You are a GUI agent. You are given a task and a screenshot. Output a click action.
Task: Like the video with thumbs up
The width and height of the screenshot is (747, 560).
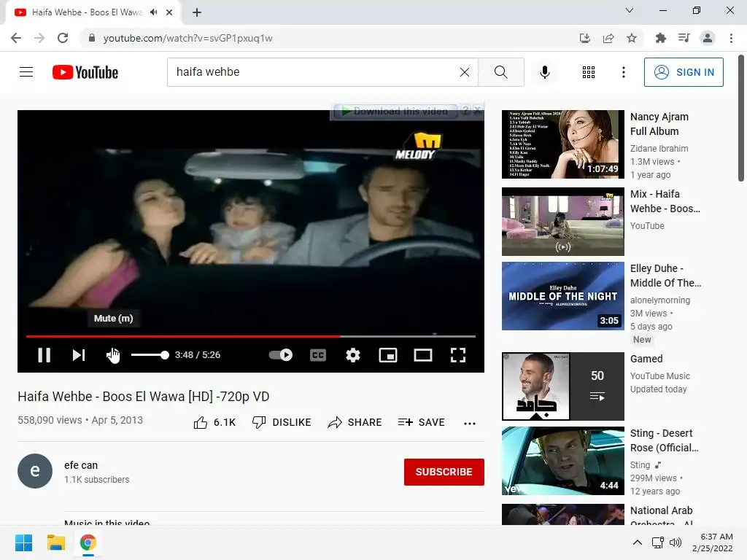click(215, 422)
